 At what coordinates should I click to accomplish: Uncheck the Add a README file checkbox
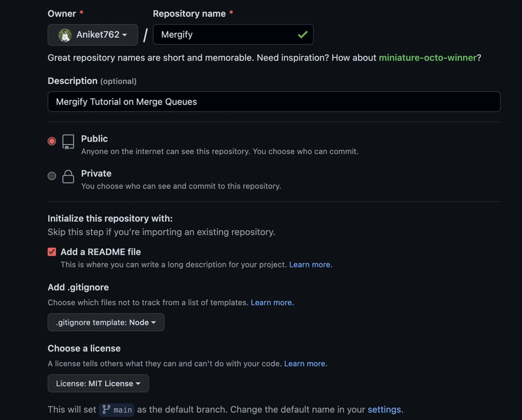tap(52, 252)
